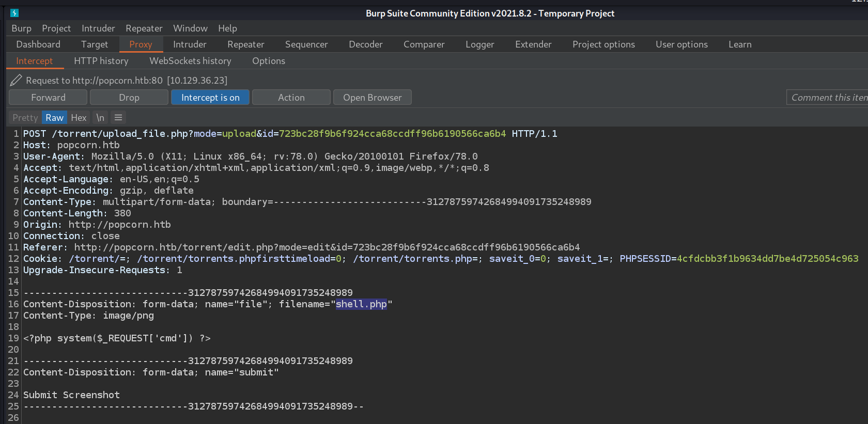Go to the Target tab

pos(95,44)
